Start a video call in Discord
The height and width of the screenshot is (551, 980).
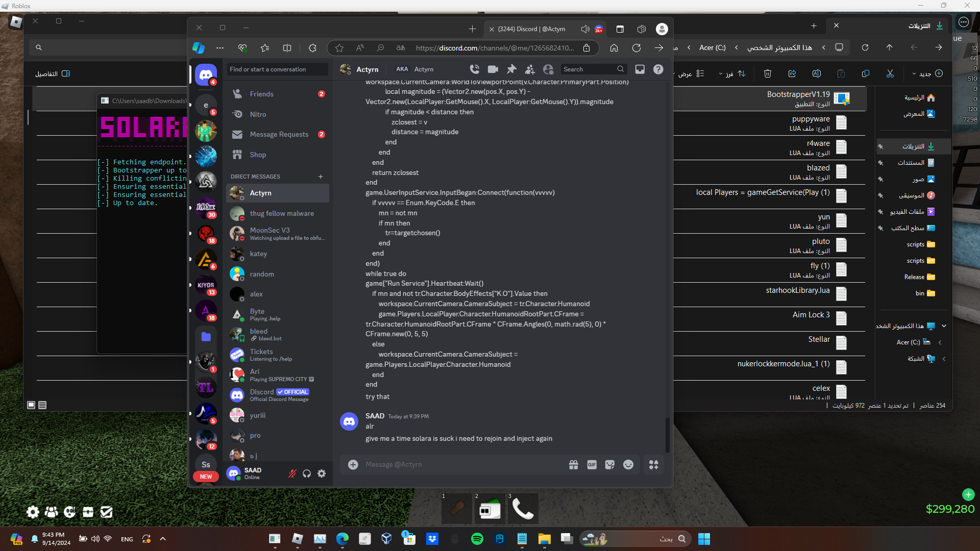(493, 69)
